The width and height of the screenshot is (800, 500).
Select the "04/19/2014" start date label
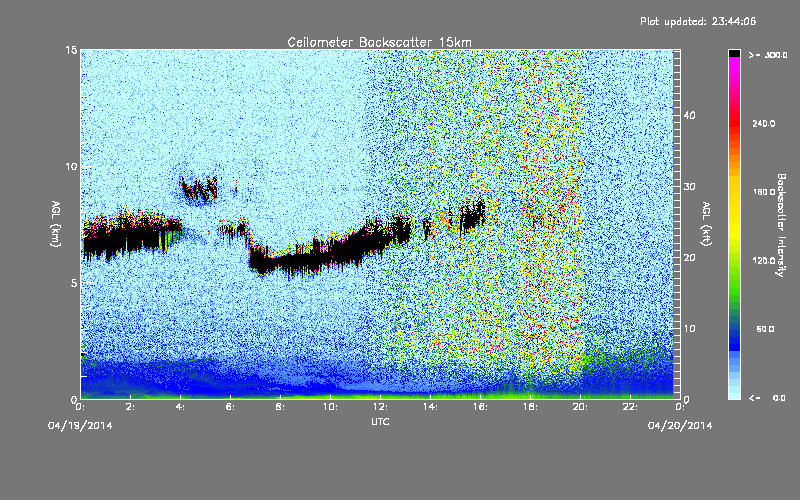pyautogui.click(x=80, y=426)
